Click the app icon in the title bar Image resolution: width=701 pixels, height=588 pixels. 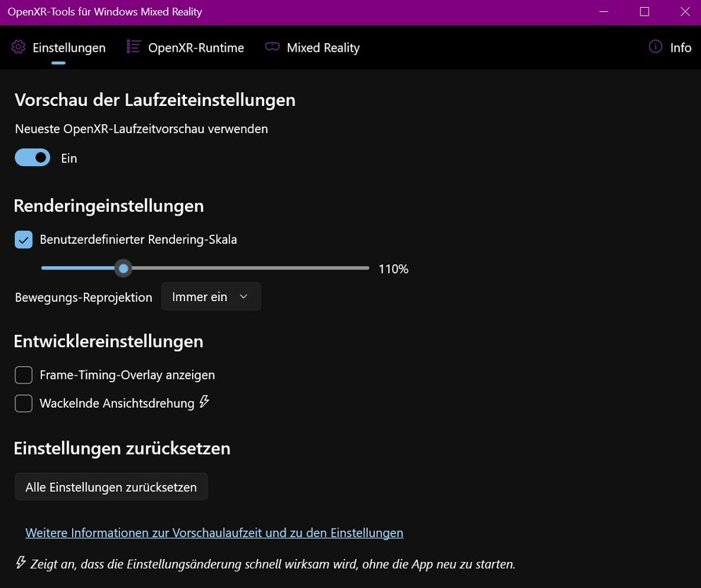(x=11, y=12)
